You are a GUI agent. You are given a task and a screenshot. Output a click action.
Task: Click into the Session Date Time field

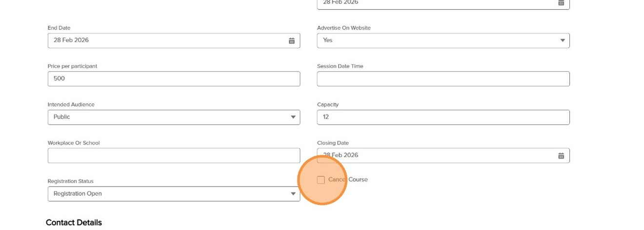tap(443, 79)
